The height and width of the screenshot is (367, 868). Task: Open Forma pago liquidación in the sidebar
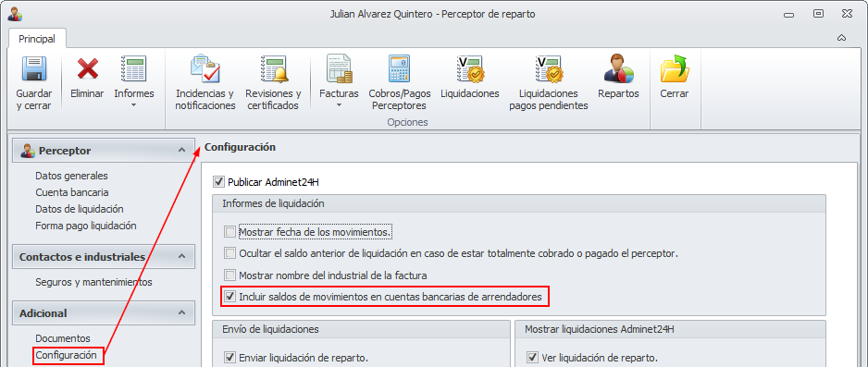click(86, 226)
